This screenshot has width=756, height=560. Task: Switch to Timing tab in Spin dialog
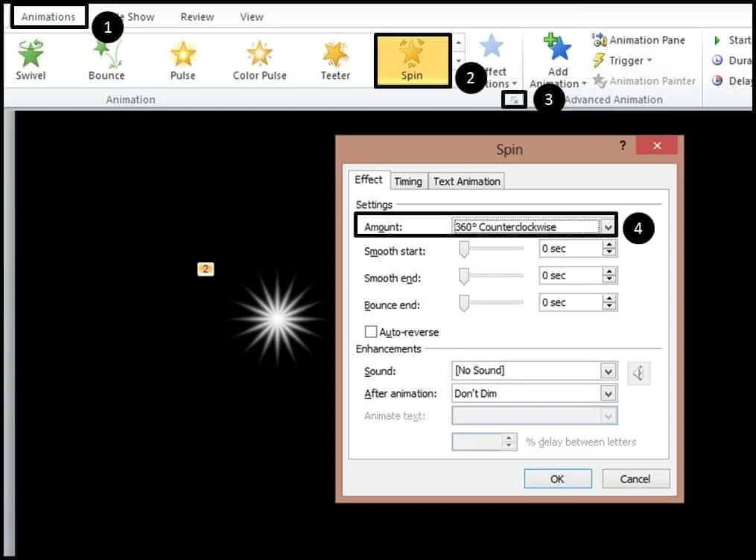(408, 181)
